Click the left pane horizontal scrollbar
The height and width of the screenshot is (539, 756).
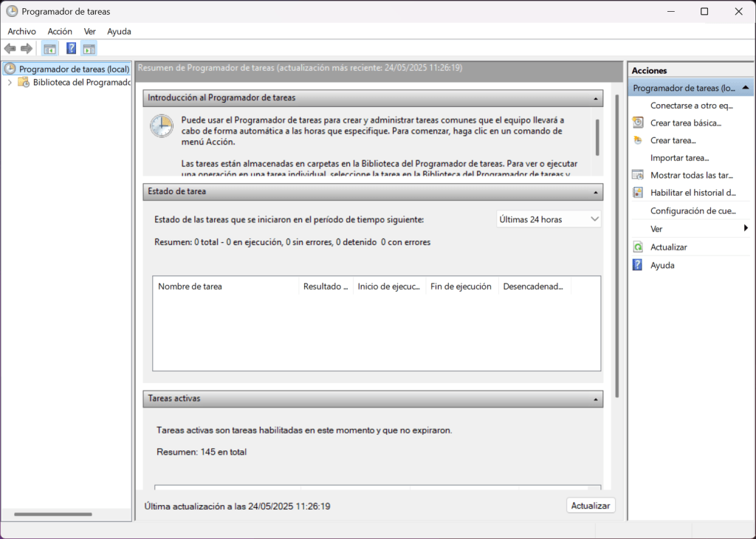click(53, 514)
